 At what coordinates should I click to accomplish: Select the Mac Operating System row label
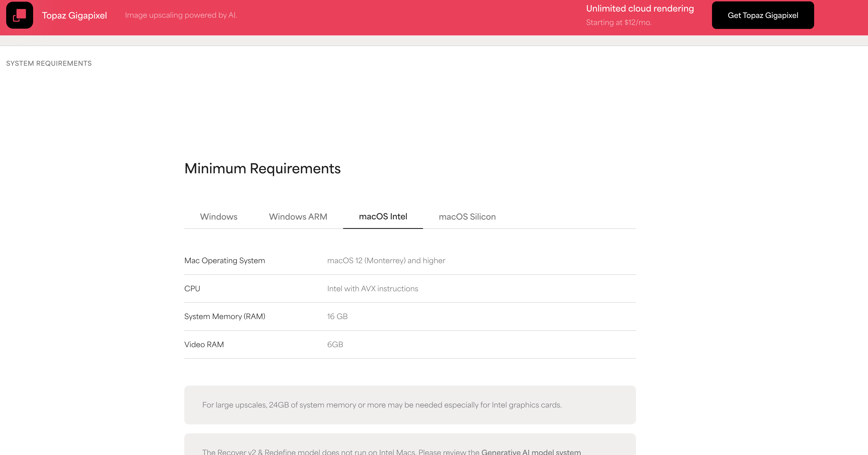(224, 260)
